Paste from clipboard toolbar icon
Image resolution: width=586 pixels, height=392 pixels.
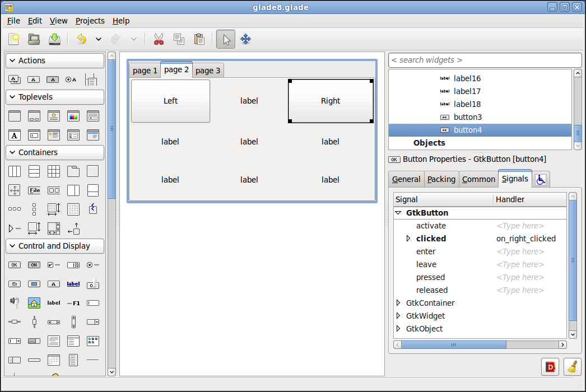pos(199,39)
